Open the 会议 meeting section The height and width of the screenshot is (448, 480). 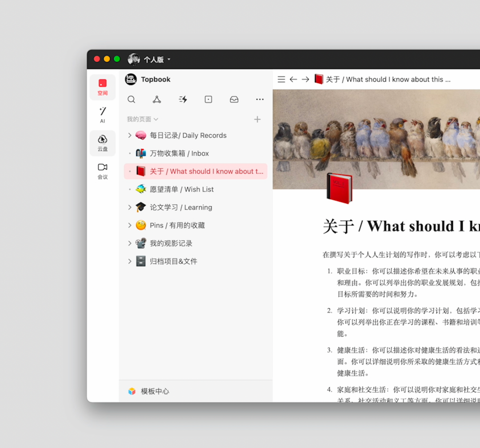(x=103, y=171)
